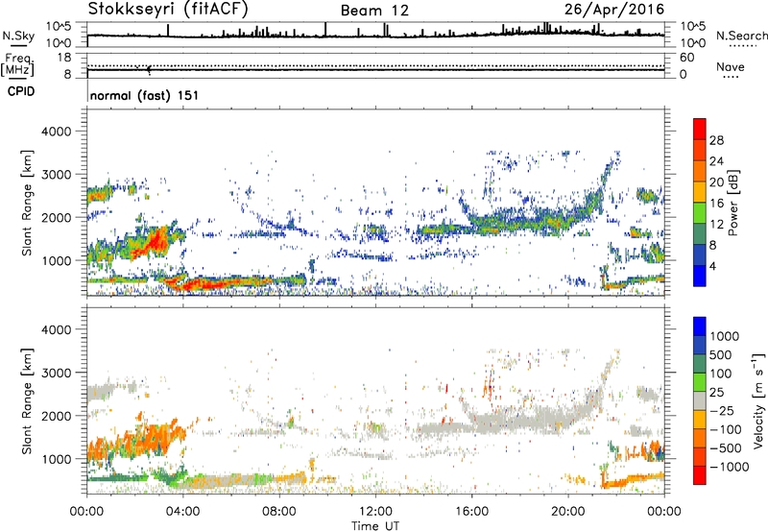Click the 'Time UT' axis label
The width and height of the screenshot is (768, 532).
point(375,525)
